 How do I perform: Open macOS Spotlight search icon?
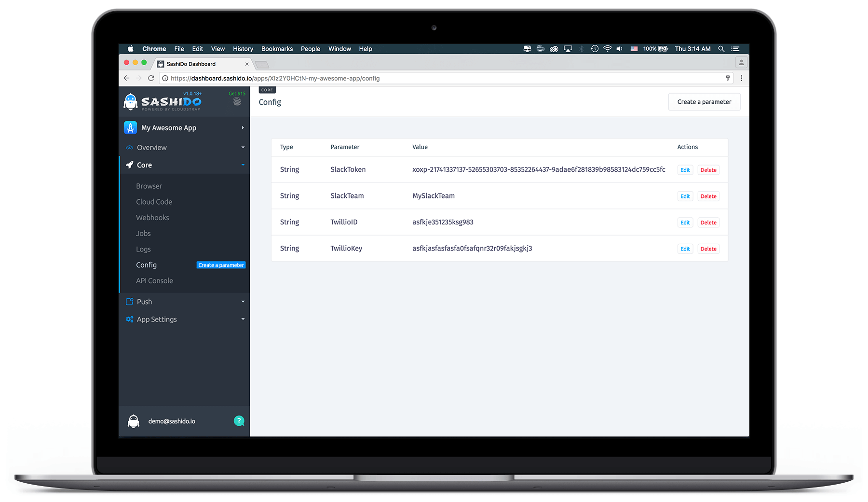pos(721,49)
